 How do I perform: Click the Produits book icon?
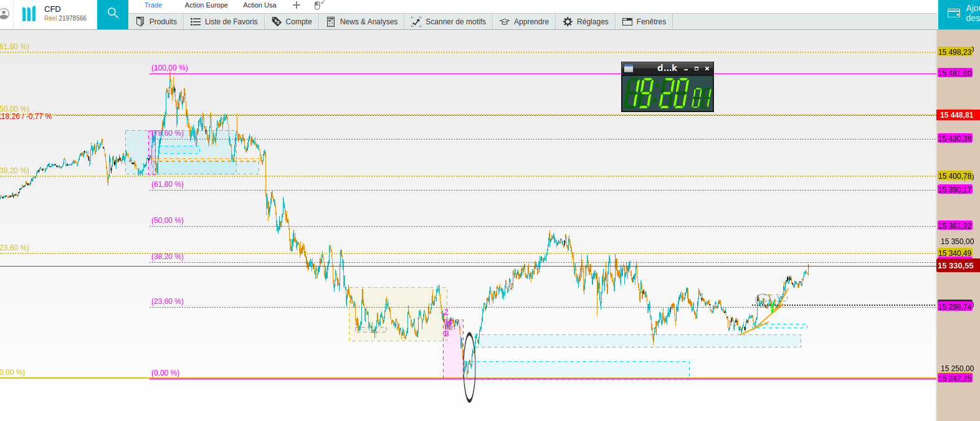pyautogui.click(x=140, y=21)
